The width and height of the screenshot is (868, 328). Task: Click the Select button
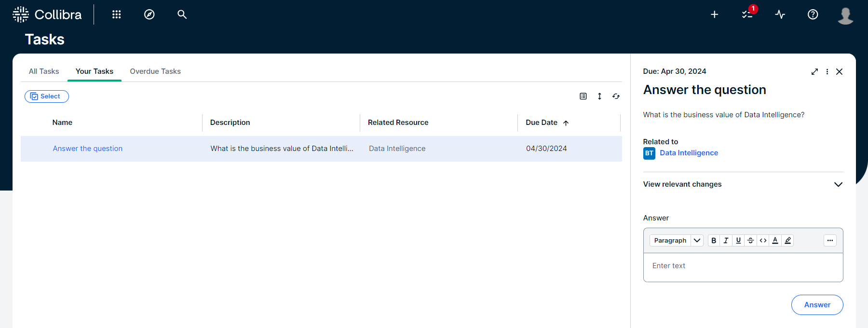47,96
